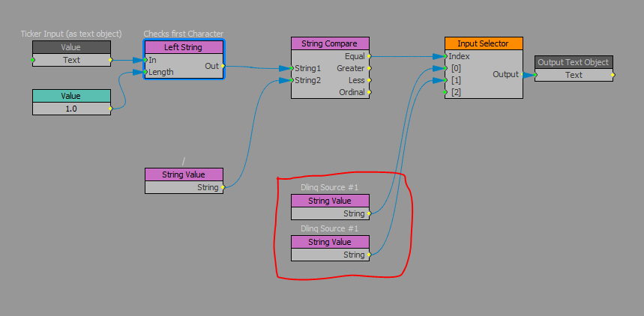Click the 'Checks first Character' comment label
644x316 pixels.
tap(184, 34)
